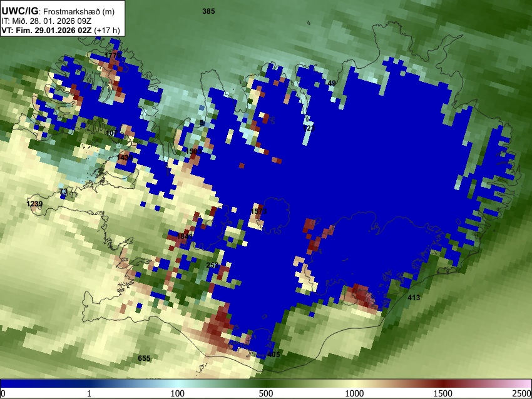The width and height of the screenshot is (532, 399).
Task: Click the color scale label 100
Action: 178,393
